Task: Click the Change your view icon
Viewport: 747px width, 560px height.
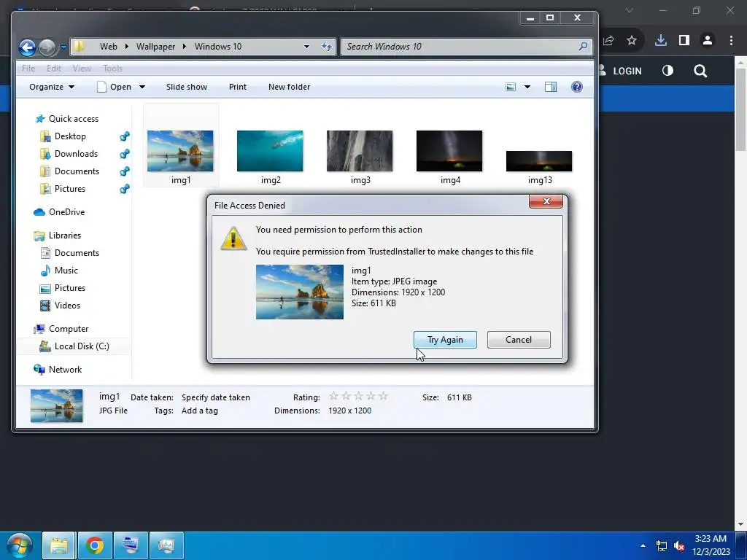Action: tap(511, 87)
